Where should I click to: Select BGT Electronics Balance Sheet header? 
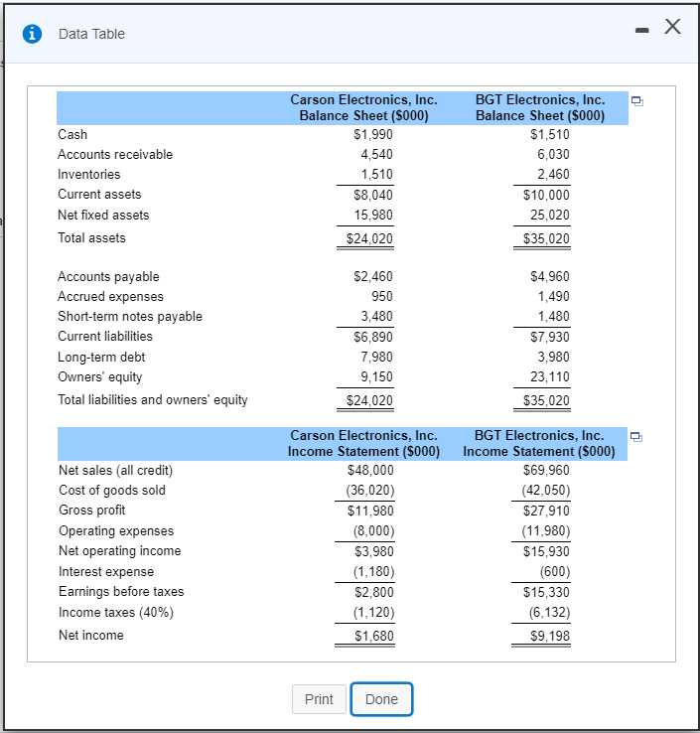tap(540, 108)
